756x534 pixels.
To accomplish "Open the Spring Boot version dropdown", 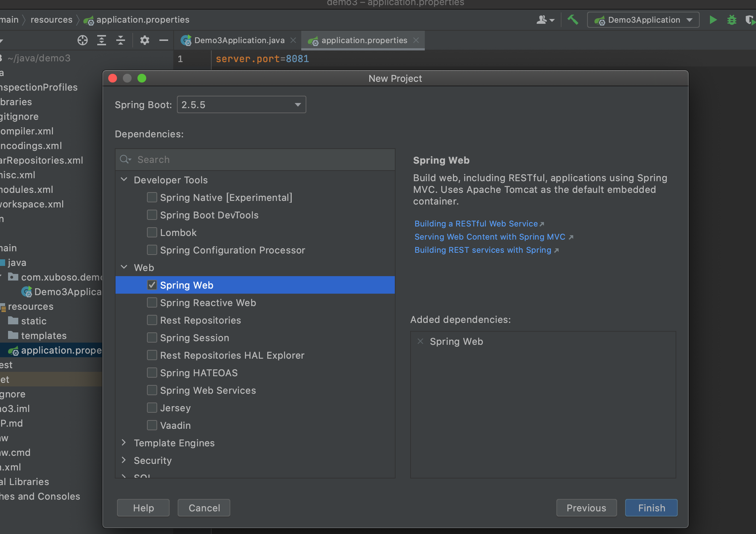I will click(x=241, y=104).
